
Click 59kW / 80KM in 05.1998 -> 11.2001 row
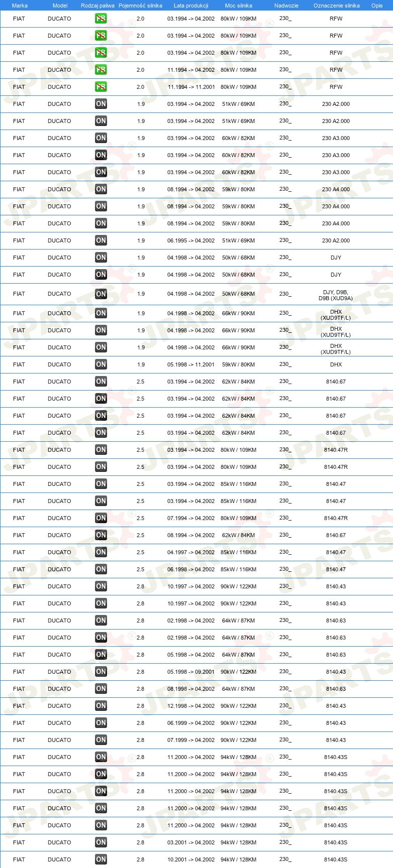pos(238,364)
